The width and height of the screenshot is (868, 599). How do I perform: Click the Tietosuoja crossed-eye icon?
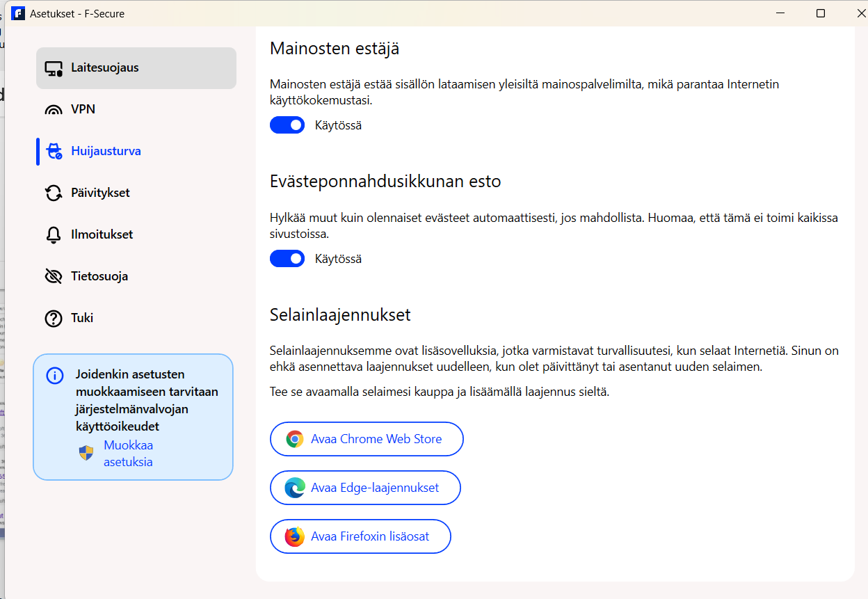coord(54,277)
